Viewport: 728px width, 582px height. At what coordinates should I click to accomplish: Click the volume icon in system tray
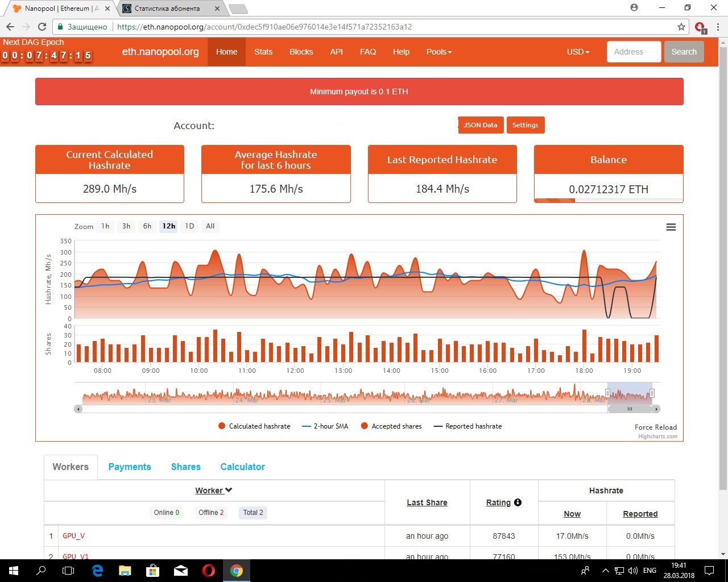(x=633, y=571)
